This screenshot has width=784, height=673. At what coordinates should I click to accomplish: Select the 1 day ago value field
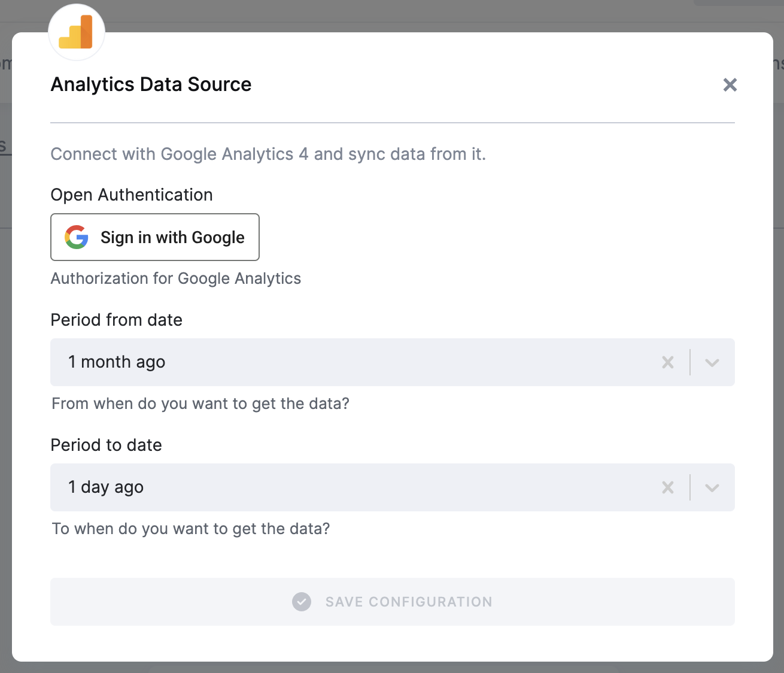tap(239, 487)
